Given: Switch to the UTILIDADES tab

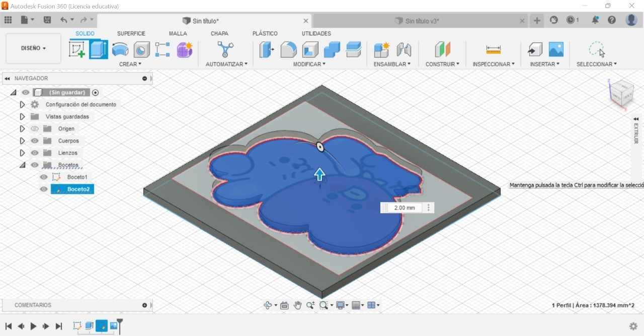Looking at the screenshot, I should [x=316, y=34].
